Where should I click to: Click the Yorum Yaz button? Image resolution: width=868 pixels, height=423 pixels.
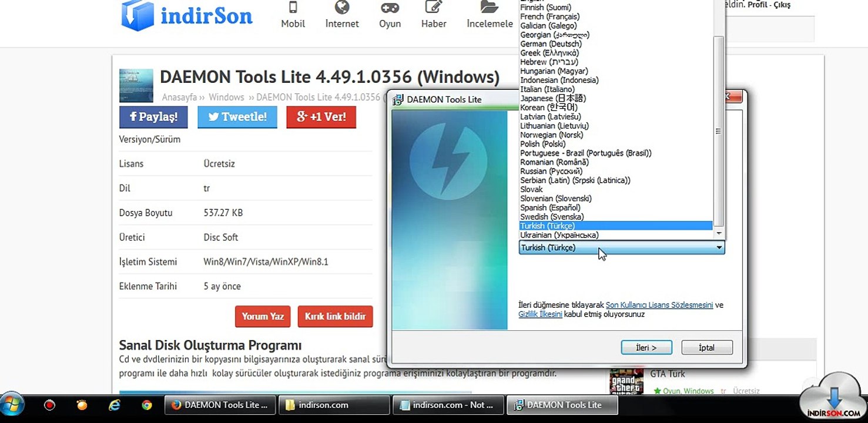(263, 316)
